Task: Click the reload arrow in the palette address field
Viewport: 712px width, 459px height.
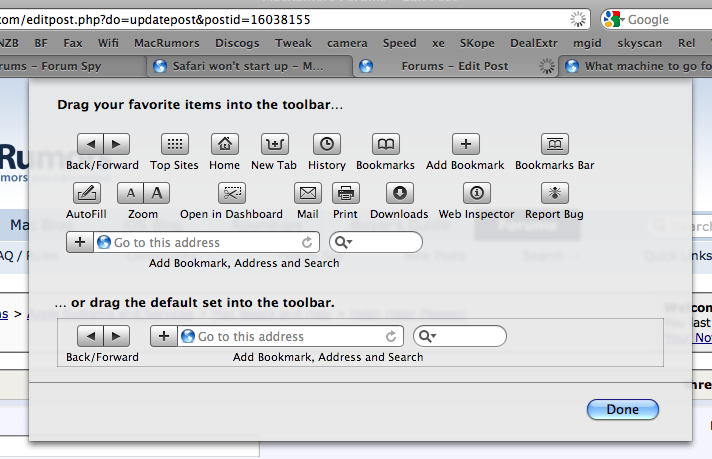Action: click(307, 242)
